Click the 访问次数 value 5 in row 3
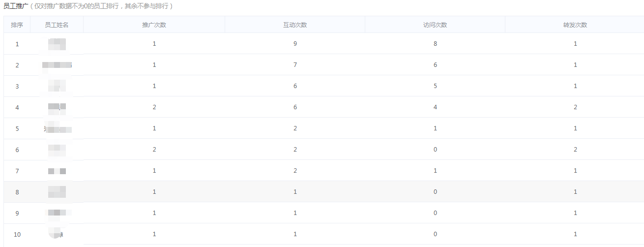644x247 pixels. tap(435, 86)
